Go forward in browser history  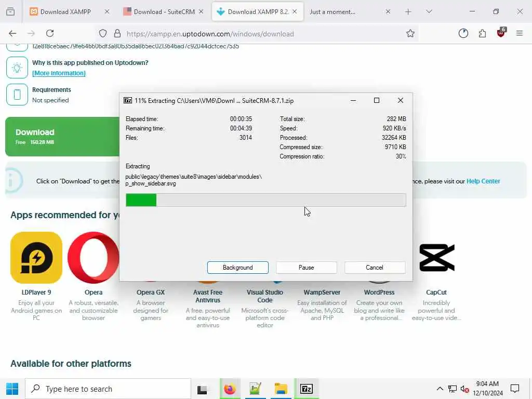(31, 33)
